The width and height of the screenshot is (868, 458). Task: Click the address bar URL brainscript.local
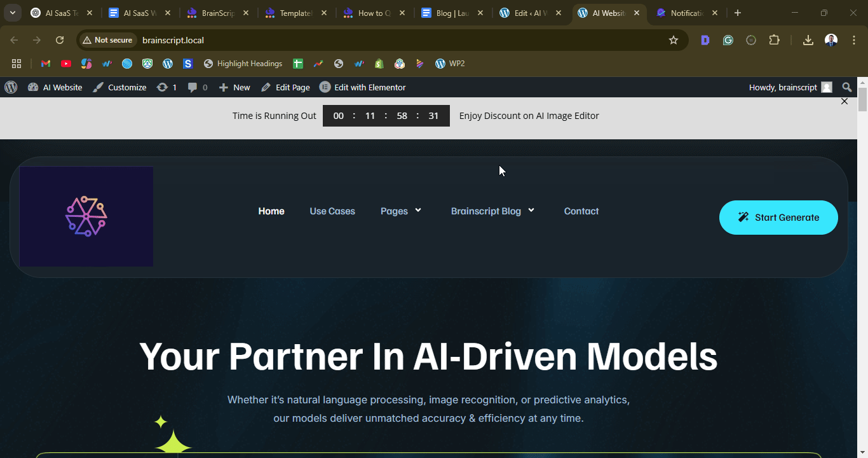(x=173, y=40)
